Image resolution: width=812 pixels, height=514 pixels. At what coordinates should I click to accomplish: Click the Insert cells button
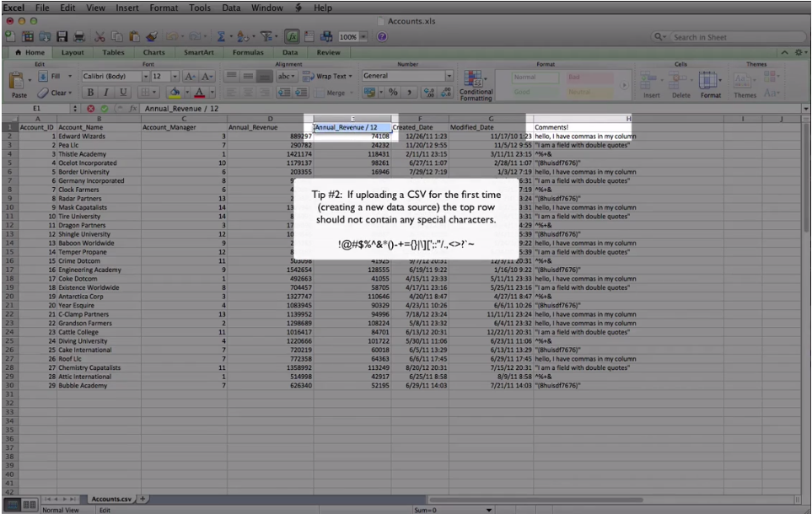click(x=651, y=85)
